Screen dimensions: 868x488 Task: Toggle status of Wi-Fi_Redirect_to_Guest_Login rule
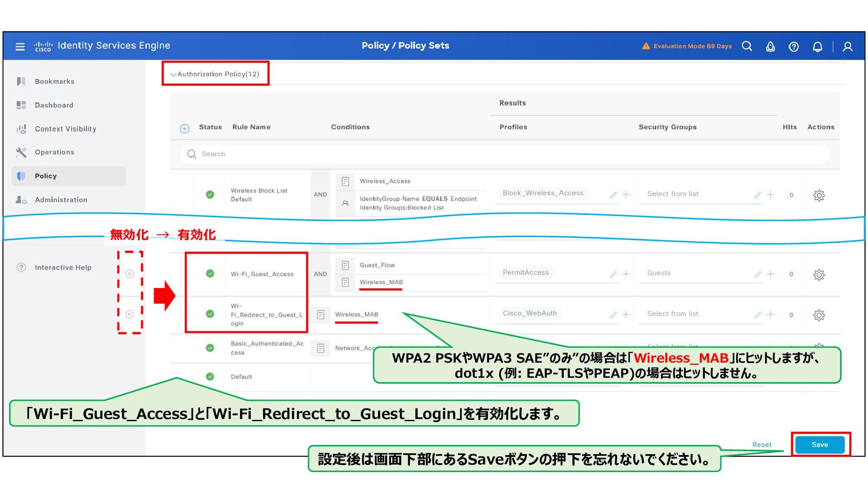210,314
